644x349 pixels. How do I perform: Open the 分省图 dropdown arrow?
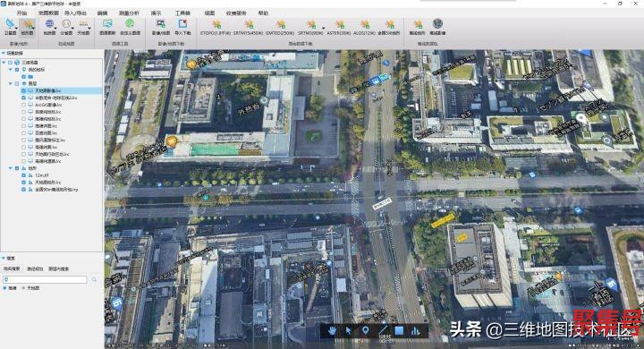72,28
